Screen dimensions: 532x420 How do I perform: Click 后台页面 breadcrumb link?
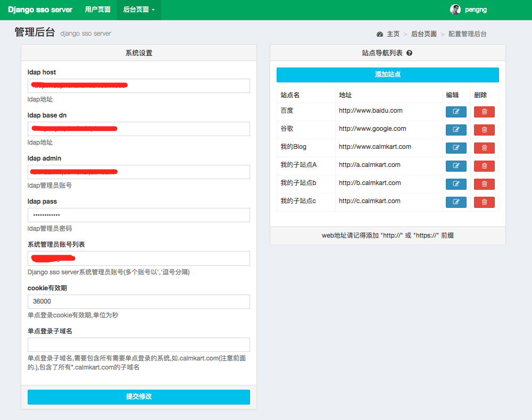[x=424, y=34]
